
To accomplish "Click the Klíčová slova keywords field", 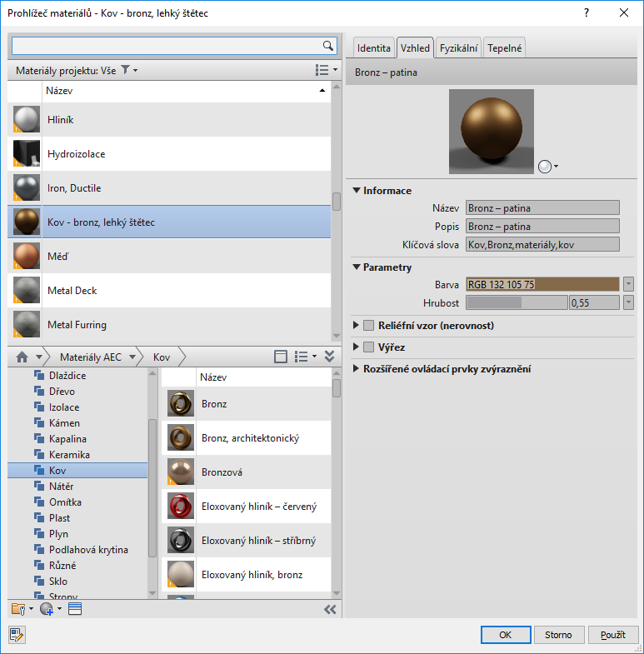I will [542, 244].
